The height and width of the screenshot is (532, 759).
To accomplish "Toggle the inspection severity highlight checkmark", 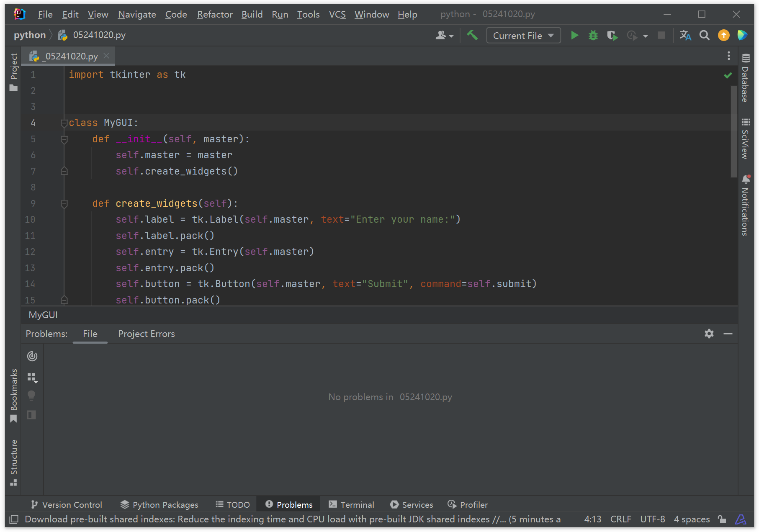I will coord(728,75).
